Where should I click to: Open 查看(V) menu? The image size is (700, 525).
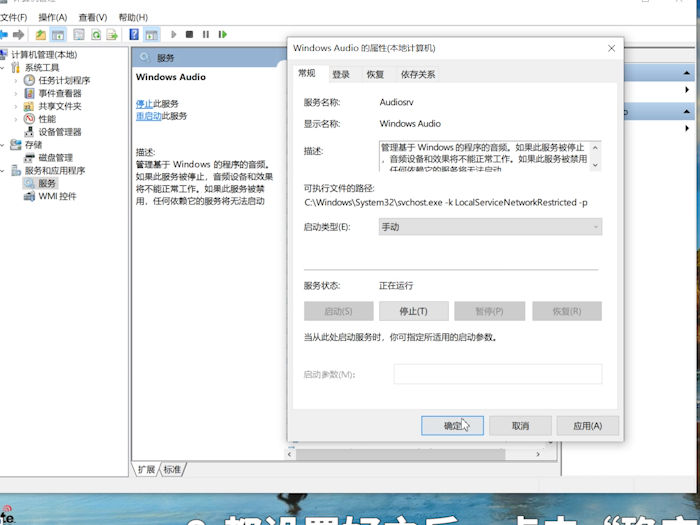[93, 17]
